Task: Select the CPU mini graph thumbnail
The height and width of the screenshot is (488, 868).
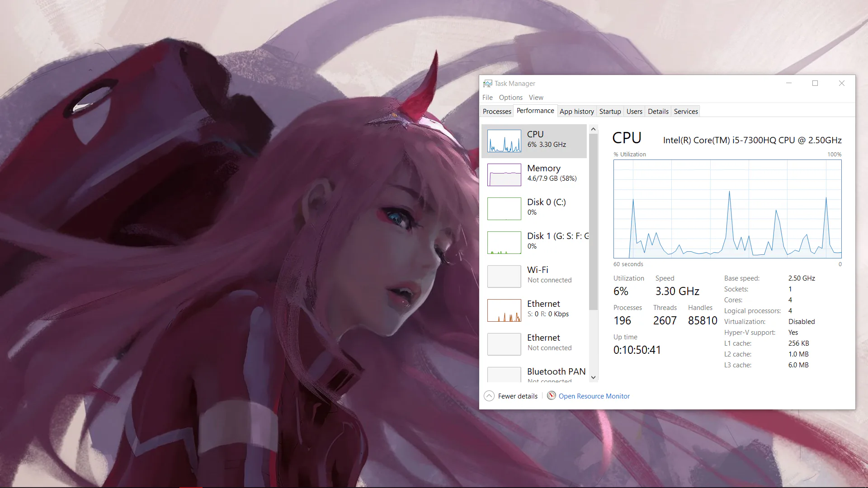Action: point(504,141)
